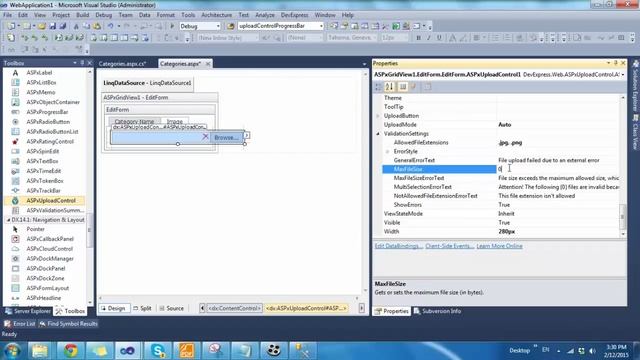The width and height of the screenshot is (640, 360).
Task: Expand the UploadButton property
Action: (x=378, y=116)
